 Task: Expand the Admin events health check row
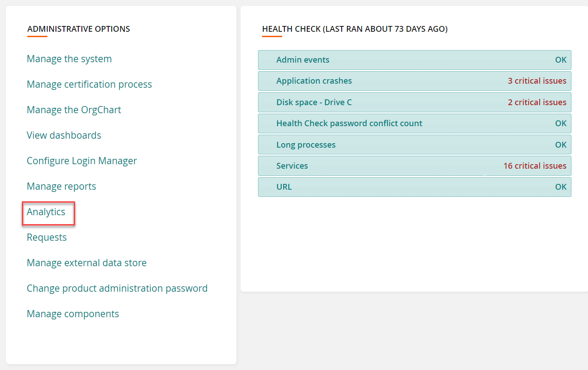pos(415,60)
